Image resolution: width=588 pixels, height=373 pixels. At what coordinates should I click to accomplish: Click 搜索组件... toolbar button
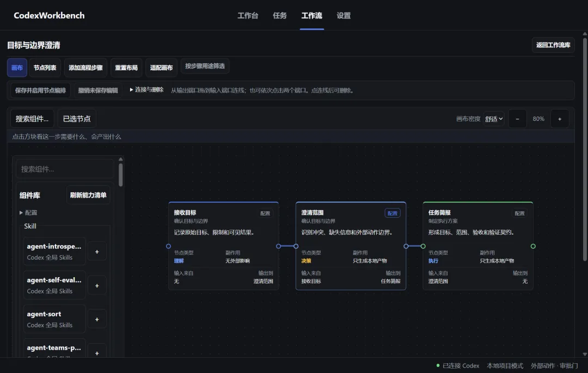coord(32,119)
